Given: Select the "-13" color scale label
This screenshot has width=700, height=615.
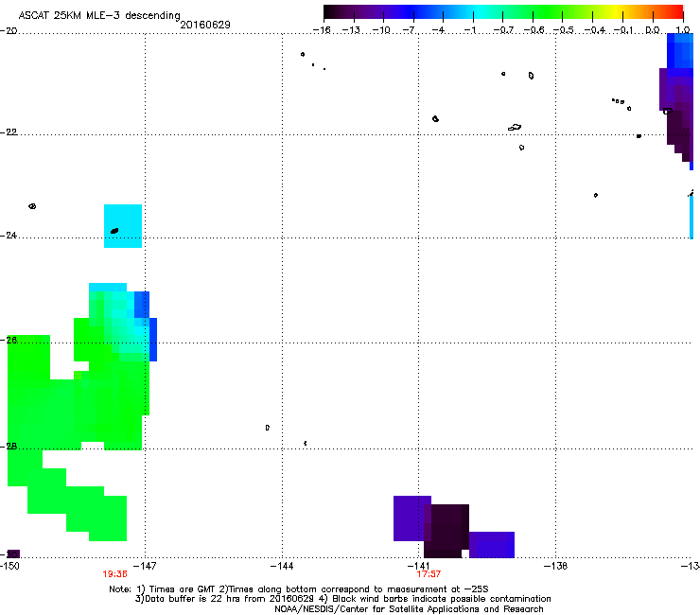Looking at the screenshot, I should [x=351, y=30].
